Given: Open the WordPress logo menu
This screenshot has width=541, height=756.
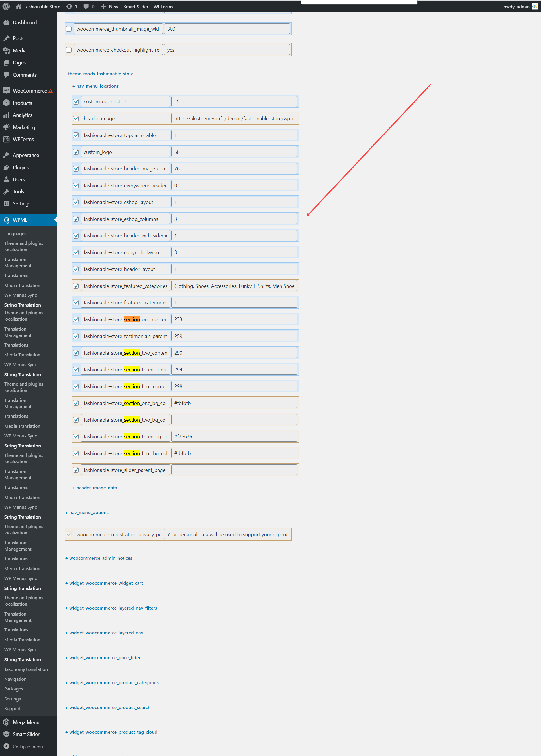Looking at the screenshot, I should coord(6,6).
